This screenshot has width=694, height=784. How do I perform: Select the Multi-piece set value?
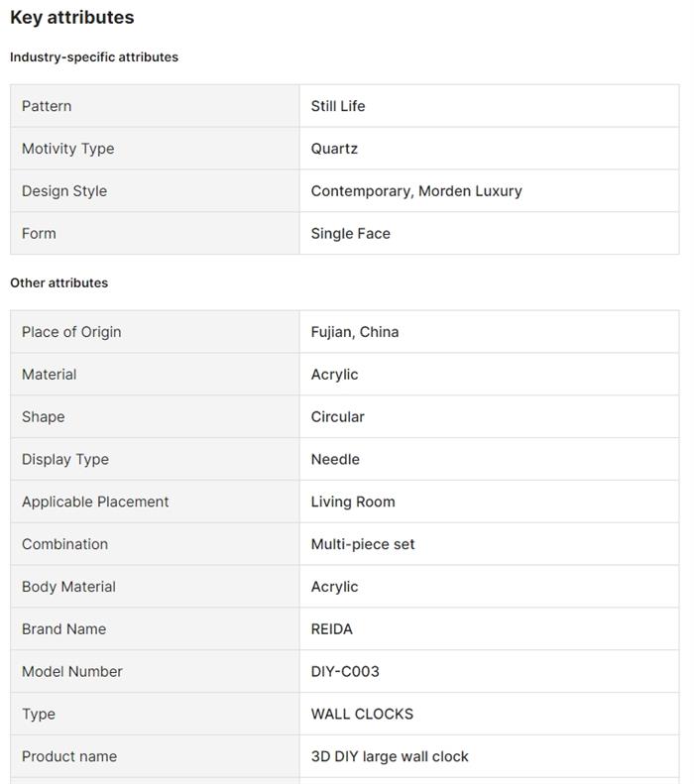[x=363, y=545]
